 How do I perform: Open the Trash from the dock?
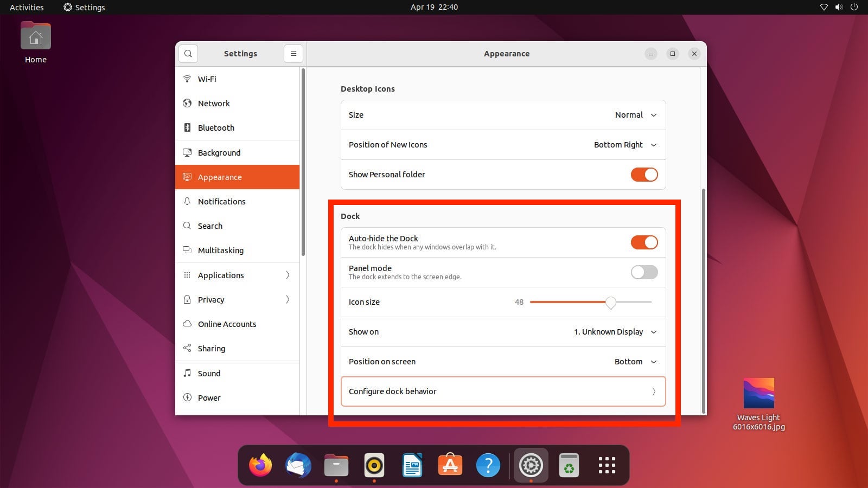pos(569,465)
